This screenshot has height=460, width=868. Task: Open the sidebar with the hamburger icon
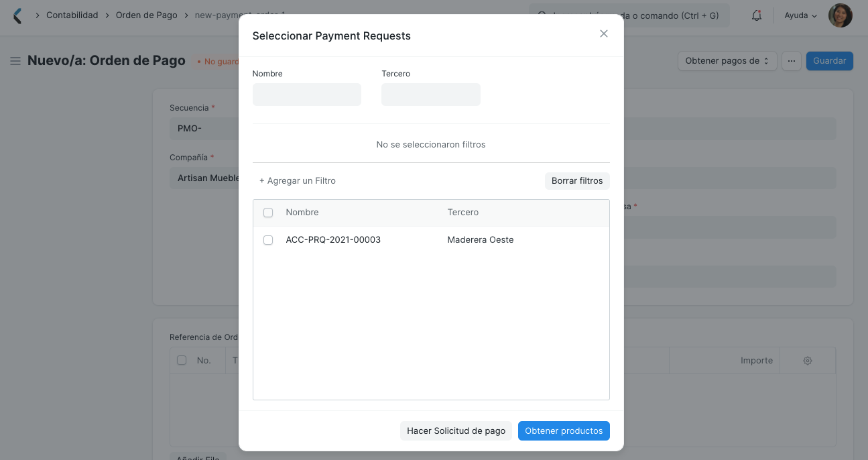15,60
